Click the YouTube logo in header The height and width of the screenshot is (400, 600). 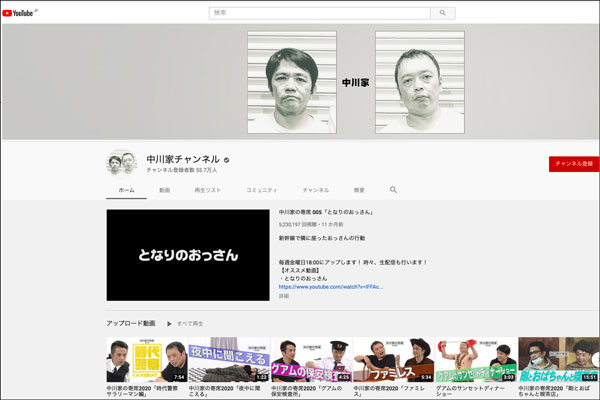click(x=22, y=12)
